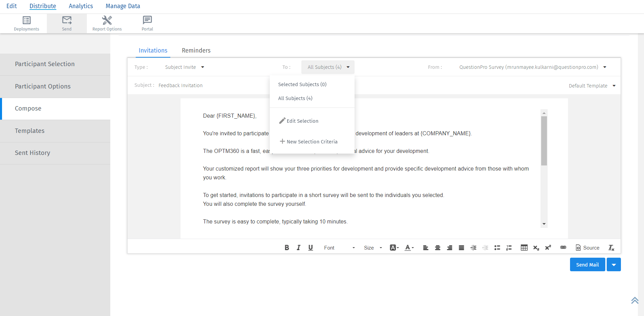The width and height of the screenshot is (644, 316).
Task: Open the Default Template dropdown
Action: 592,86
